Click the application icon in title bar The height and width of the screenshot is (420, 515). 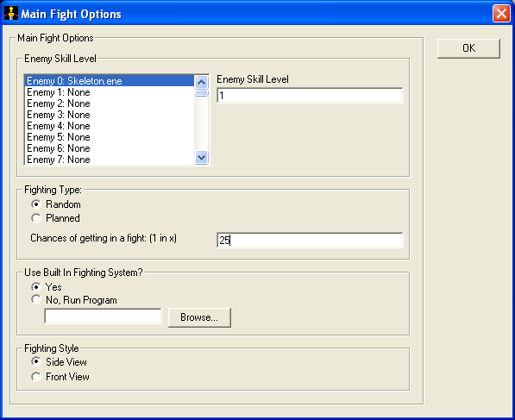[11, 14]
